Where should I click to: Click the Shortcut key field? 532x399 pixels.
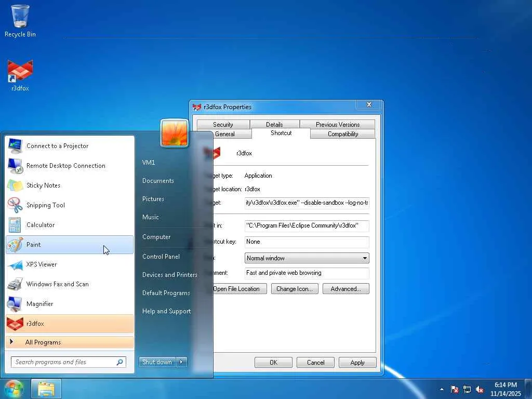tap(307, 242)
